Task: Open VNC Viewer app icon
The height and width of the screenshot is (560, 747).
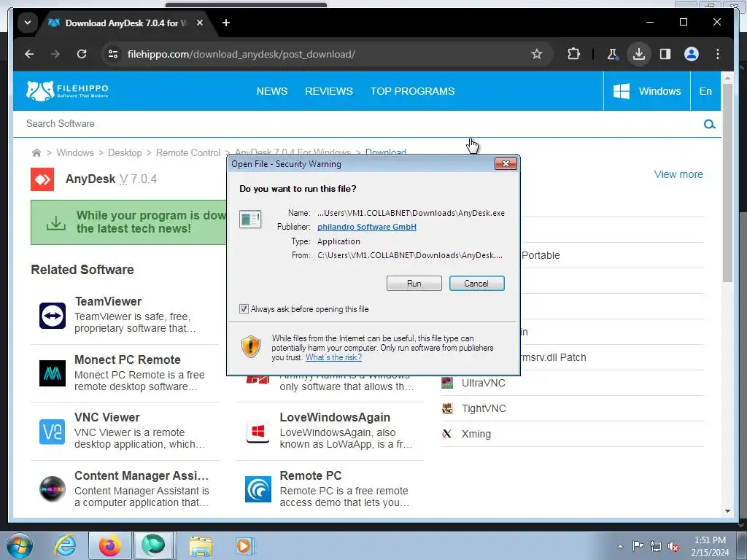Action: point(53,432)
